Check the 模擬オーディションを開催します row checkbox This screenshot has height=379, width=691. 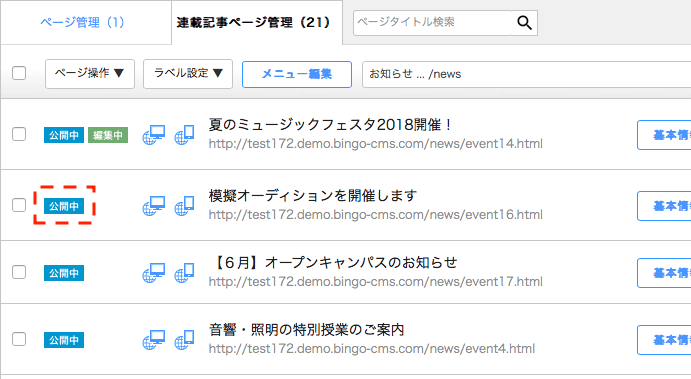click(x=19, y=205)
